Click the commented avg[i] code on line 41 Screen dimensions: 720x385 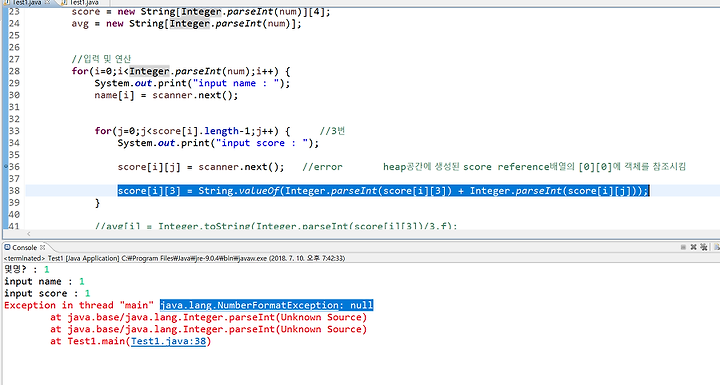(x=276, y=226)
